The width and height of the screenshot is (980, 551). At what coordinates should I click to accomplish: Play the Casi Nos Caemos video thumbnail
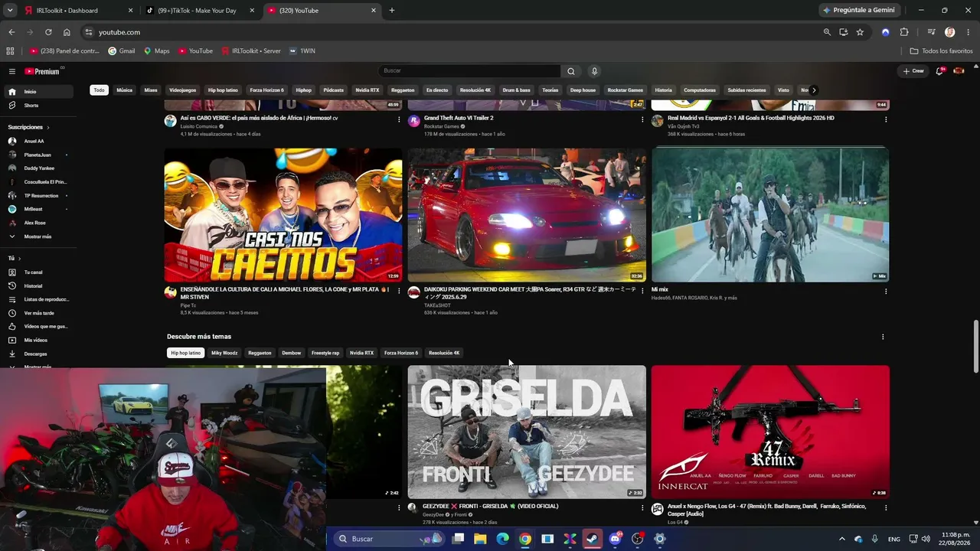[x=283, y=215]
